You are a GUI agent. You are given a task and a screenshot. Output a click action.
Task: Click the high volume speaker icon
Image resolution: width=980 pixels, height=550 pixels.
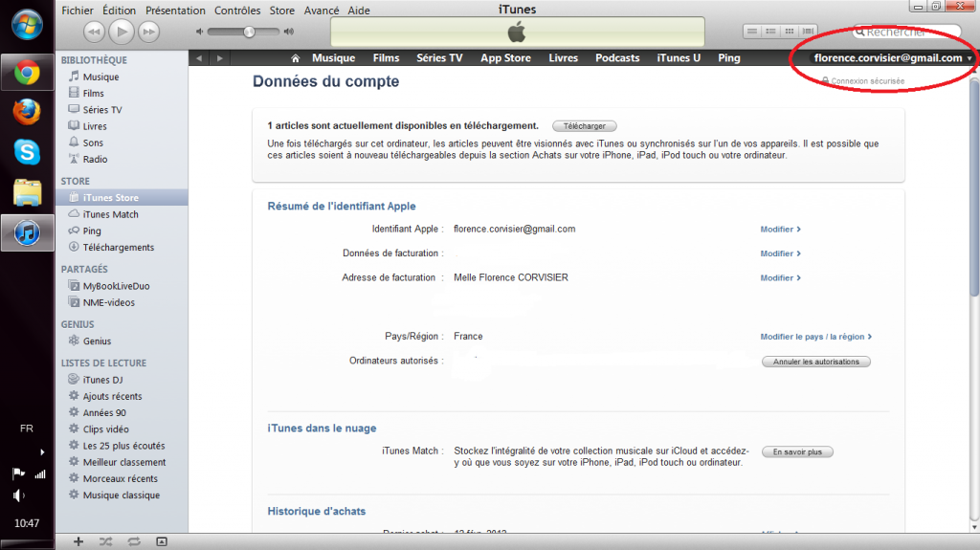point(289,32)
